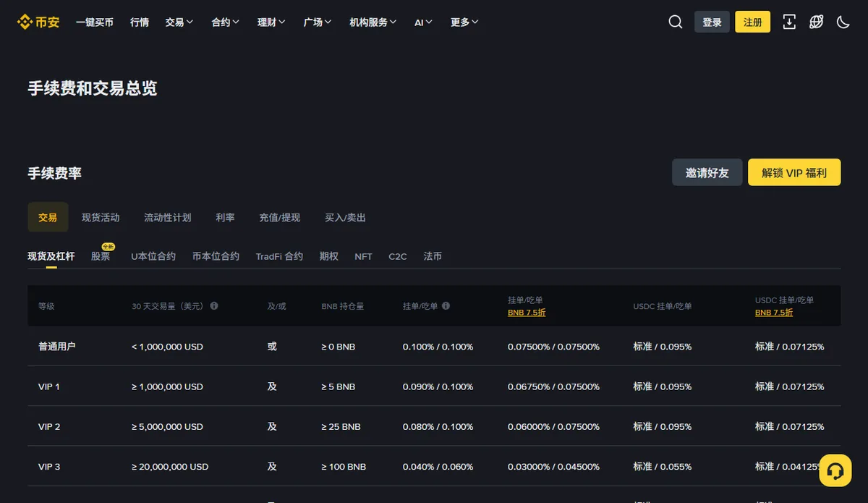Click the "标准 / 0.055%" USDC fee cell
The width and height of the screenshot is (868, 503).
[662, 467]
